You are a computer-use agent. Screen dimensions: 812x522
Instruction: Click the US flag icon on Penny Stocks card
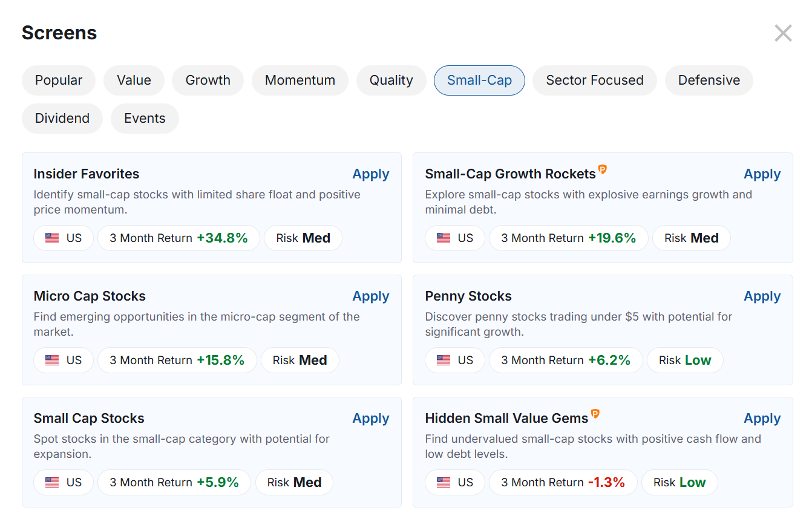(444, 360)
